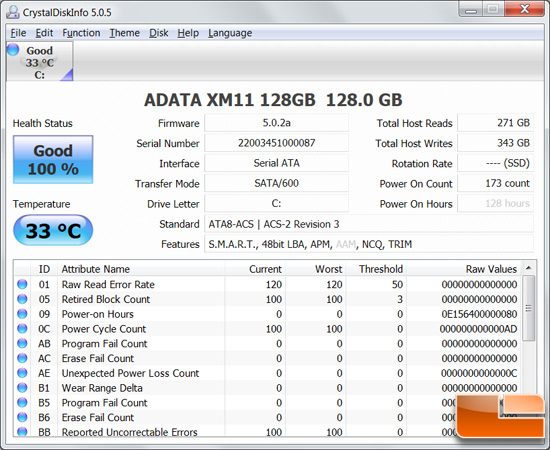
Task: Open the Function menu
Action: 81,33
